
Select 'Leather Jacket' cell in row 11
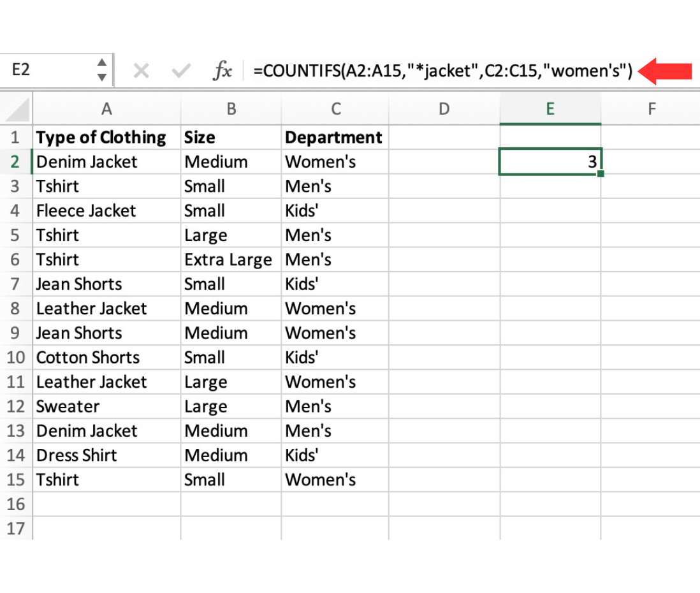pyautogui.click(x=106, y=382)
